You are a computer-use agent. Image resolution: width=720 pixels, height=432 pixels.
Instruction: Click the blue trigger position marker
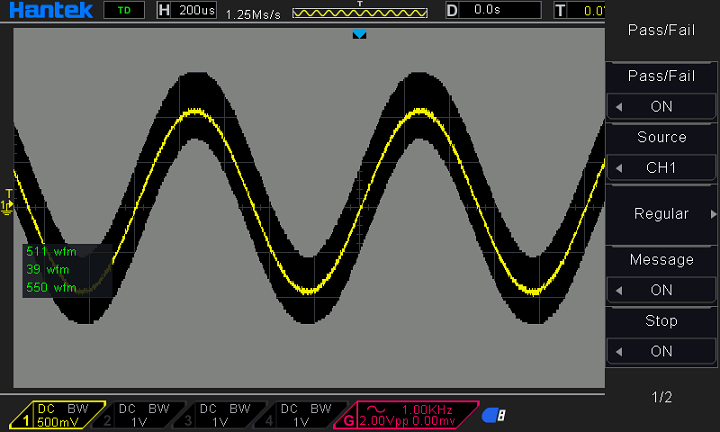pyautogui.click(x=360, y=35)
